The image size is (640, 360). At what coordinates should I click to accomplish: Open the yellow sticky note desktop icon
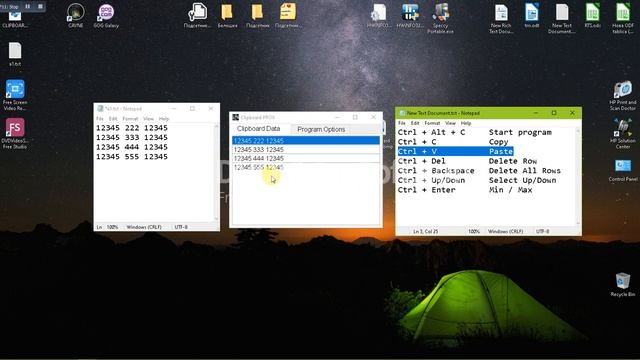(288, 16)
